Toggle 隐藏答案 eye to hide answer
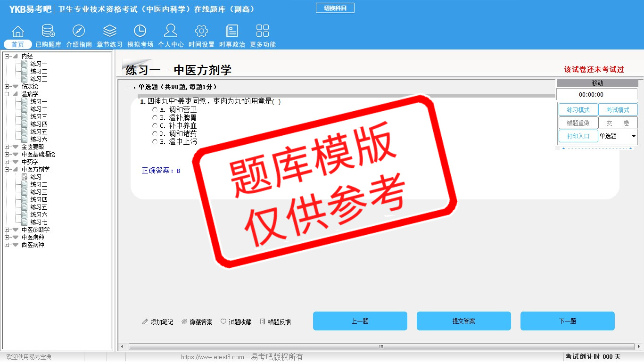The width and height of the screenshot is (644, 362). click(184, 321)
